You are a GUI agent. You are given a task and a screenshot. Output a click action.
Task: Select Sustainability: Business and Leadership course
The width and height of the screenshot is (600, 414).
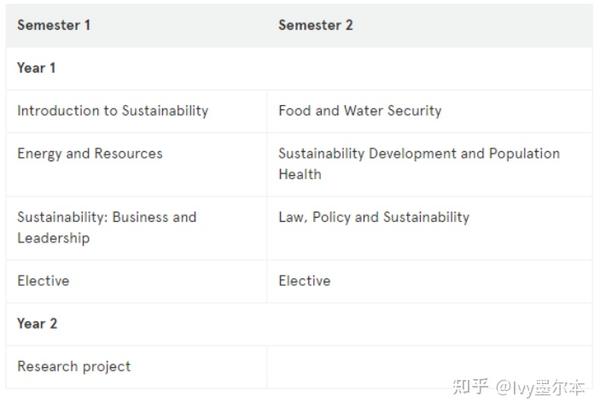(107, 228)
